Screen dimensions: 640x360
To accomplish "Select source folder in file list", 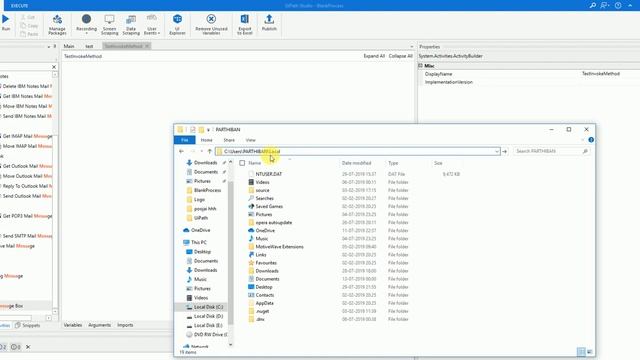I will (x=262, y=190).
